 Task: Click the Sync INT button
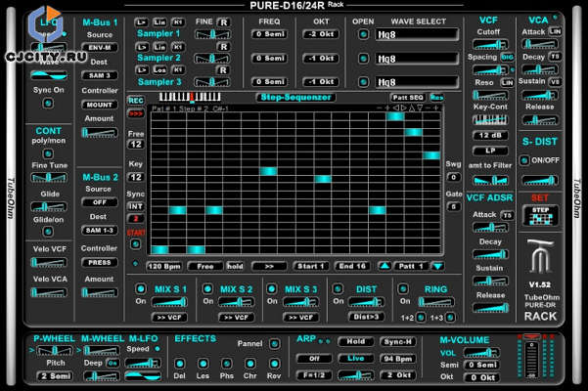point(136,206)
